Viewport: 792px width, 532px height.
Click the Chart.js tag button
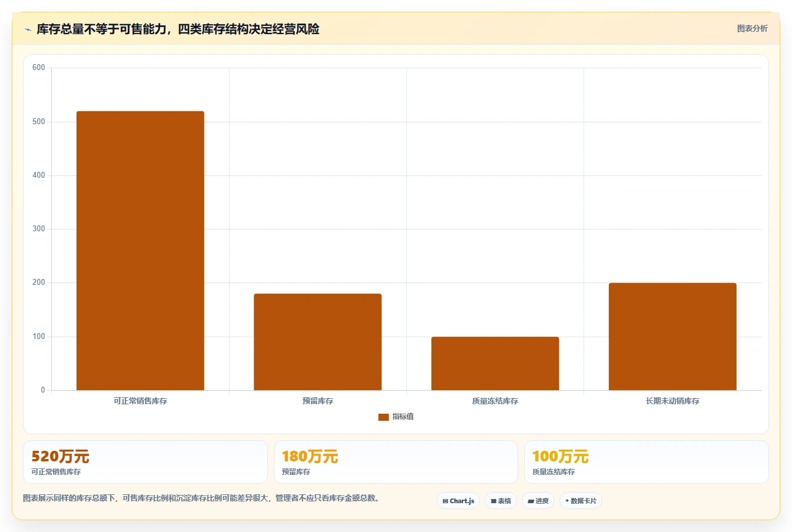pos(458,501)
